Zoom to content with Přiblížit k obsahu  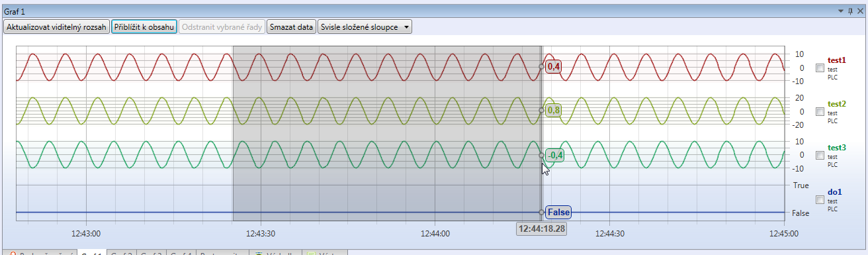pyautogui.click(x=144, y=27)
